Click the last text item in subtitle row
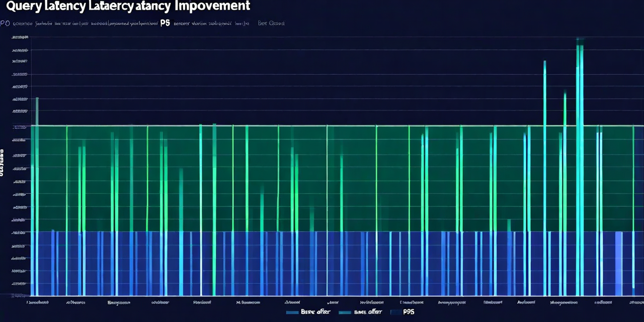The width and height of the screenshot is (644, 322). (x=271, y=23)
